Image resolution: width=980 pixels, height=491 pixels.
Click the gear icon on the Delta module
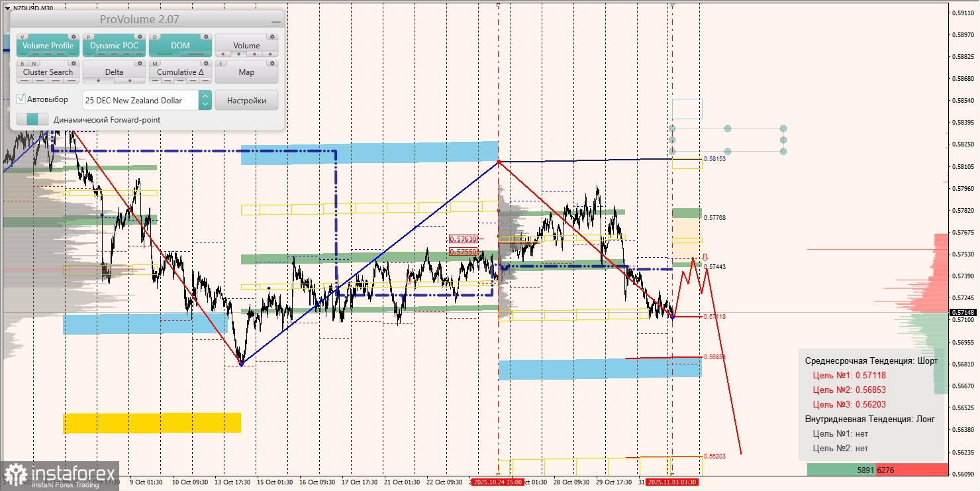[140, 64]
